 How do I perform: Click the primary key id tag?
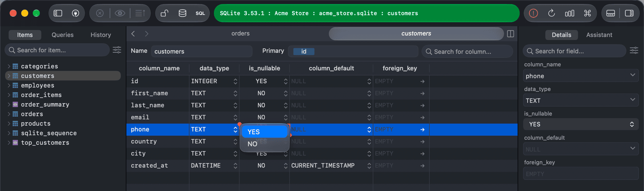[303, 51]
